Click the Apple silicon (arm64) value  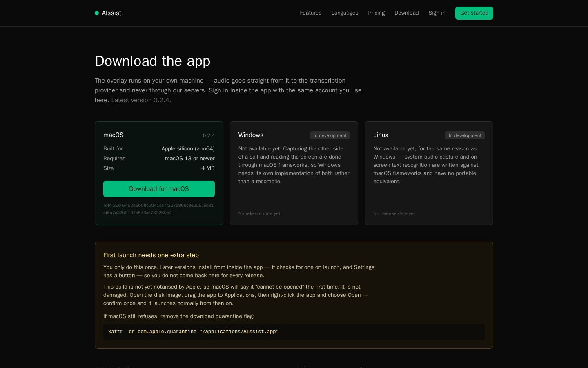(188, 149)
